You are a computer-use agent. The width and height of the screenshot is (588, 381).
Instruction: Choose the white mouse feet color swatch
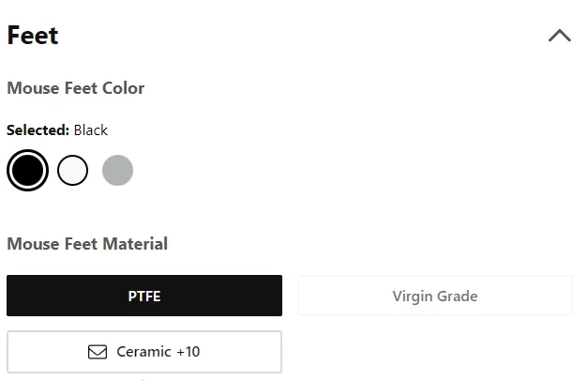(73, 170)
